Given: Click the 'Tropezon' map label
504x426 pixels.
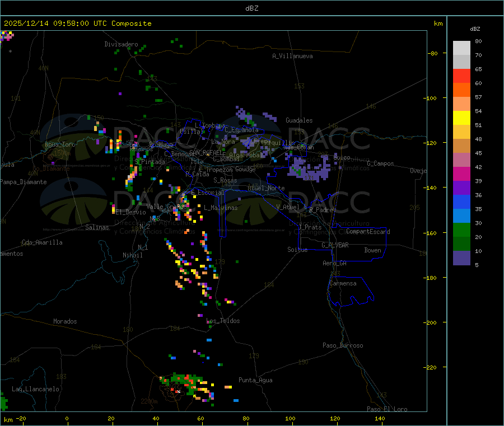Looking at the screenshot, I should 219,170.
